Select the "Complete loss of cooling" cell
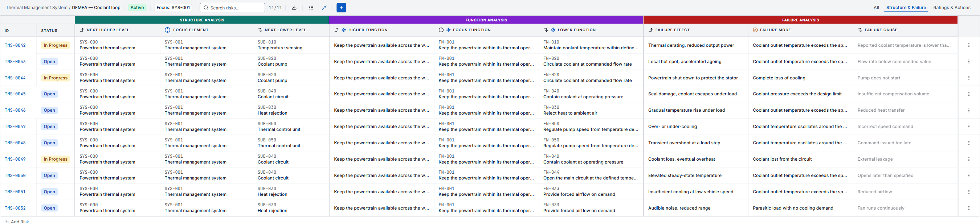 (800, 78)
